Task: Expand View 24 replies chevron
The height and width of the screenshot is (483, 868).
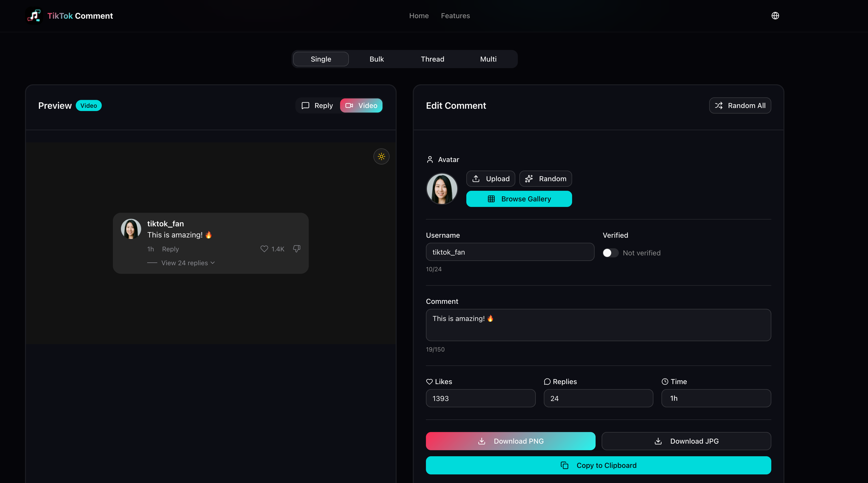Action: 213,263
